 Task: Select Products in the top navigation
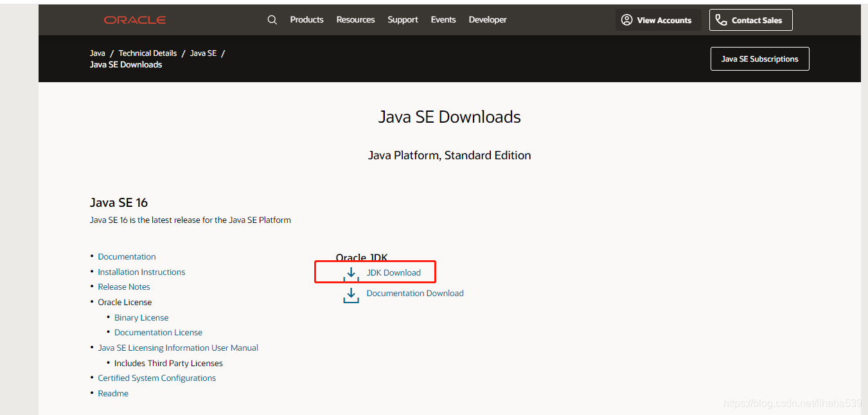(x=306, y=19)
